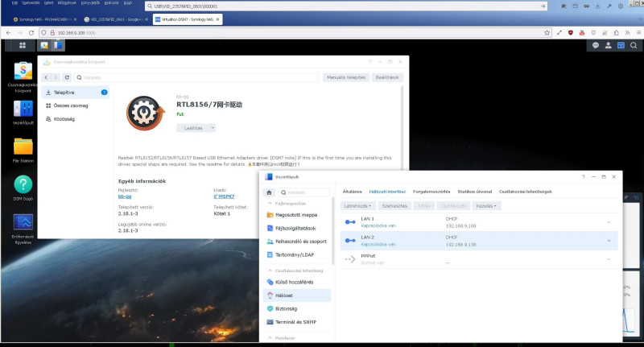Refresh the Package Center list
The width and height of the screenshot is (644, 347).
pyautogui.click(x=67, y=77)
